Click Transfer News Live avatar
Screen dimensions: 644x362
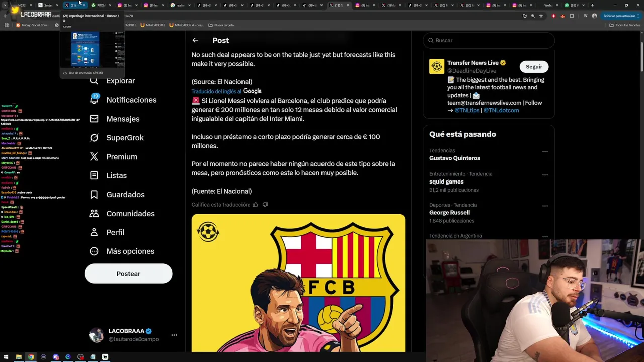point(437,66)
